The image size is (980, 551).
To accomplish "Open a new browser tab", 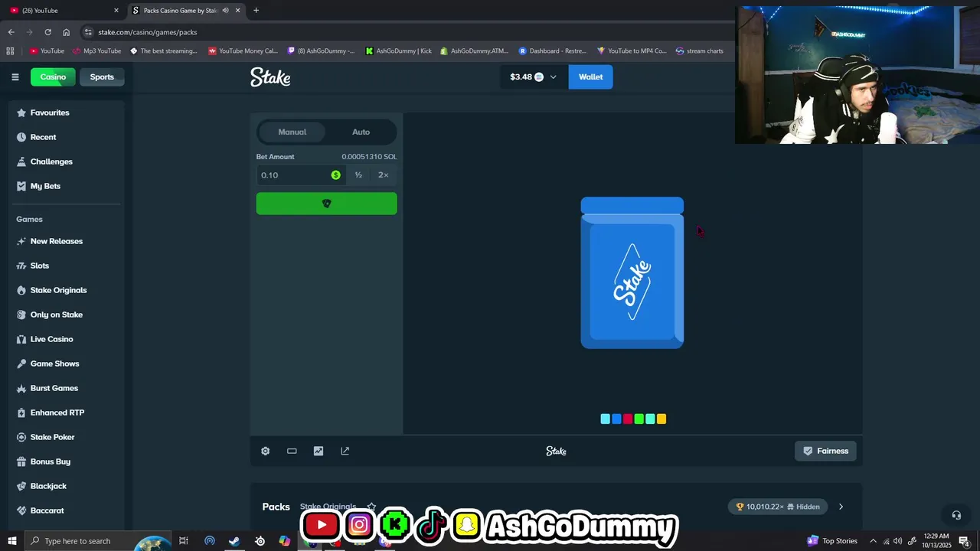I will [x=256, y=10].
